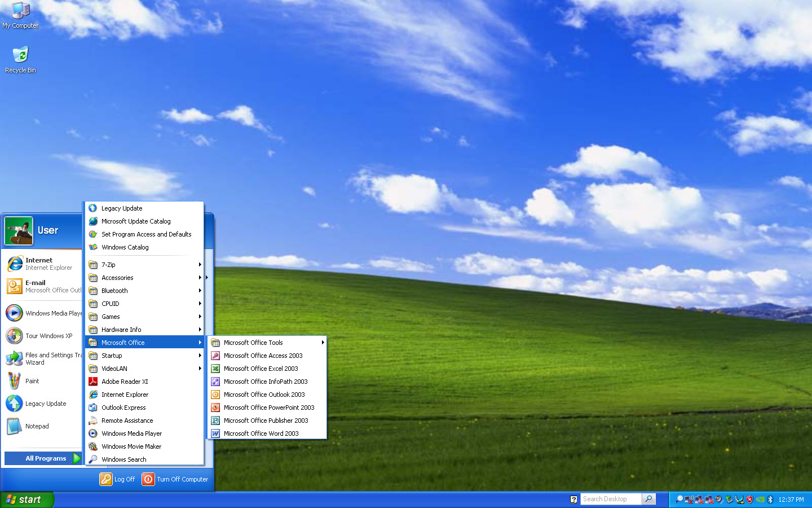812x508 pixels.
Task: Open the E-mail Microsoft Office Outlook item
Action: click(43, 286)
